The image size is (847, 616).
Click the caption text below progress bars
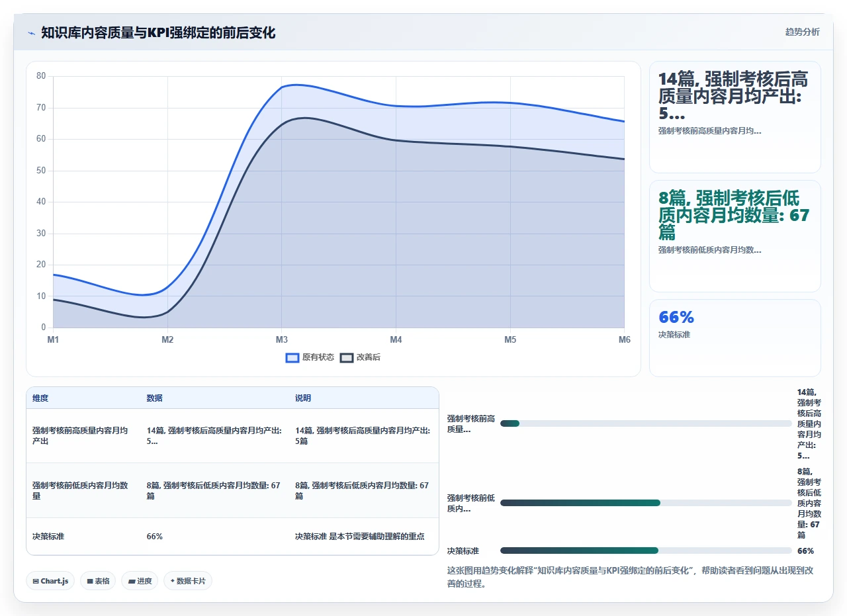(x=631, y=577)
